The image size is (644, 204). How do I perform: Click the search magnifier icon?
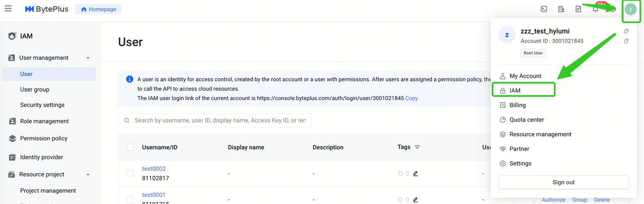click(x=127, y=121)
